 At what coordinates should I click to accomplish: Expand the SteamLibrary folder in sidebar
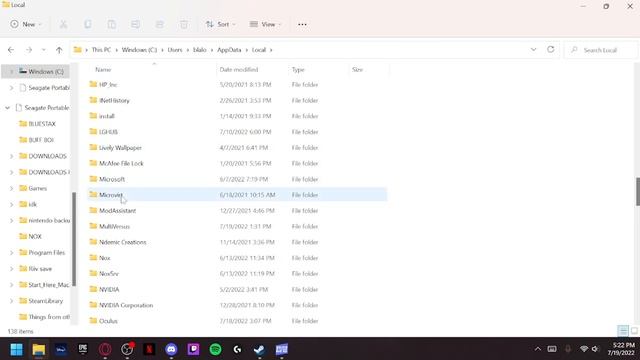point(11,301)
